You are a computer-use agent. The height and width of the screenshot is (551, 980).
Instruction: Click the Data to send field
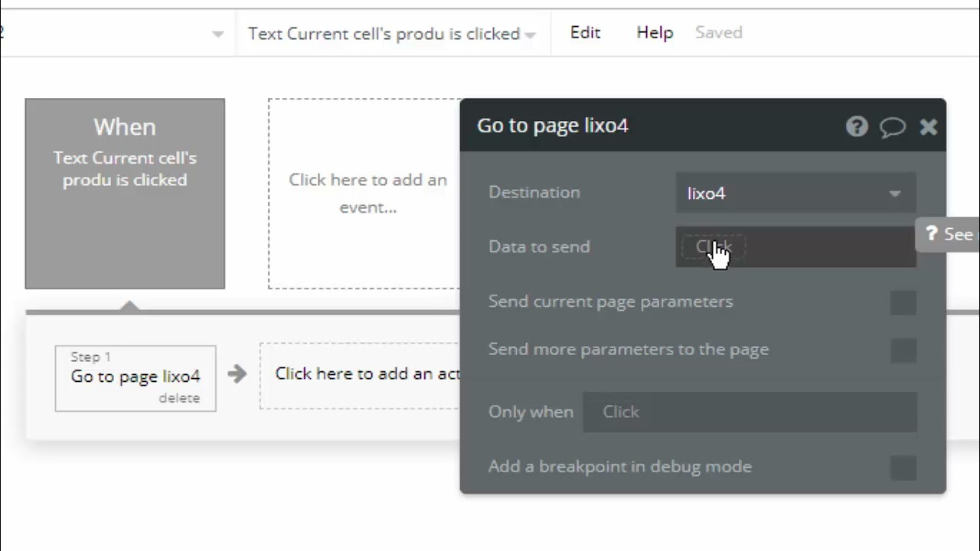pyautogui.click(x=795, y=247)
